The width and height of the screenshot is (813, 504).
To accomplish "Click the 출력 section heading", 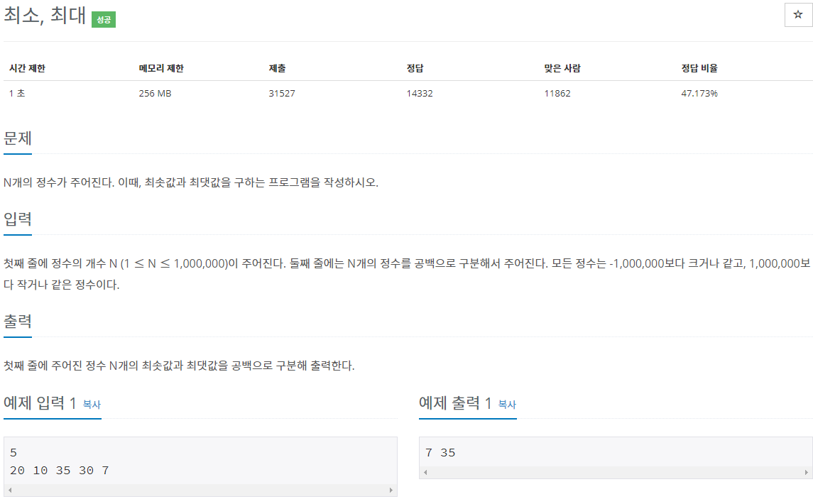I will (18, 322).
